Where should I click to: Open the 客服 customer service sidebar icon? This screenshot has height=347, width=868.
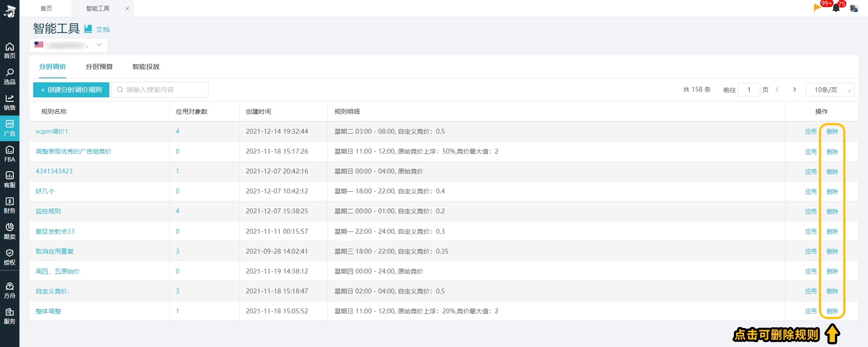10,179
